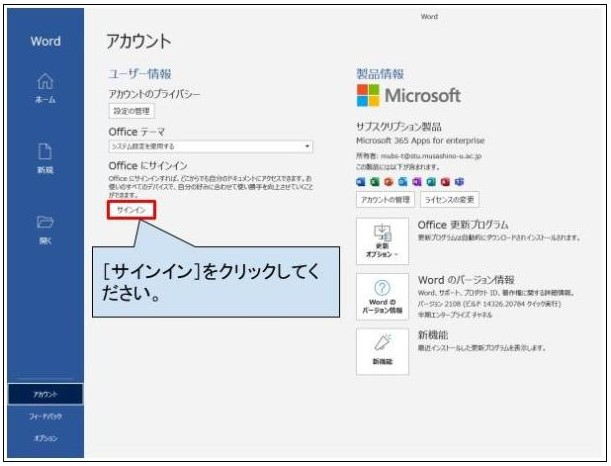611x466 pixels.
Task: Expand the 更新オプション update options button
Action: tap(382, 241)
